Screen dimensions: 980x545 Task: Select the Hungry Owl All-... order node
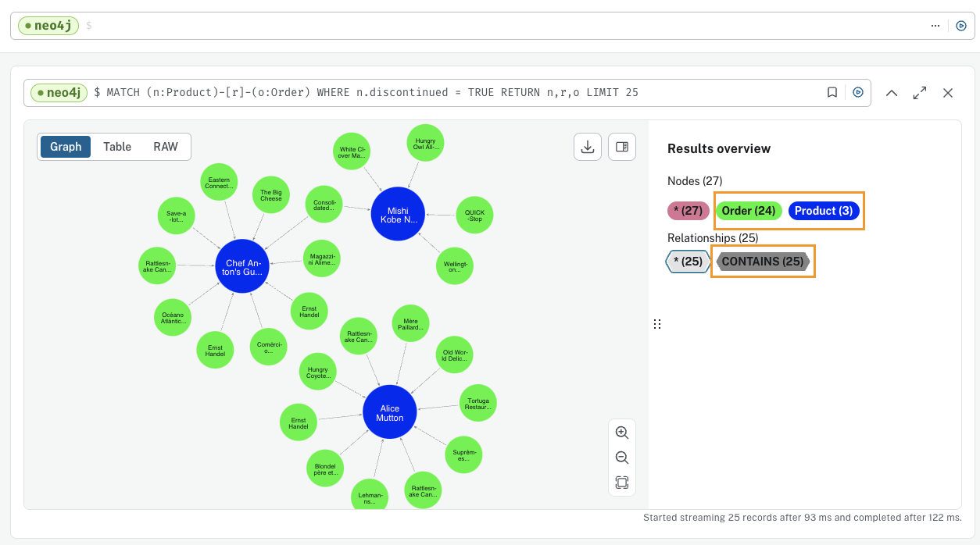[x=426, y=144]
